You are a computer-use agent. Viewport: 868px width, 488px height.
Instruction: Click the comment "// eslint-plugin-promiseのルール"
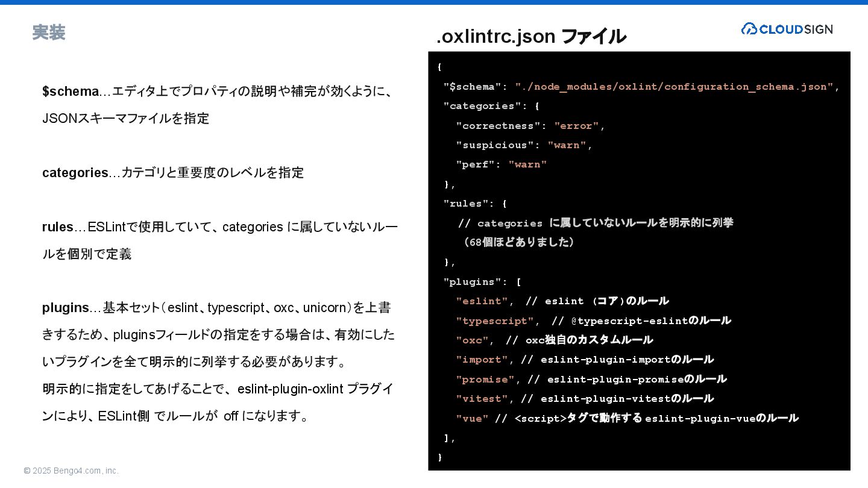click(627, 379)
